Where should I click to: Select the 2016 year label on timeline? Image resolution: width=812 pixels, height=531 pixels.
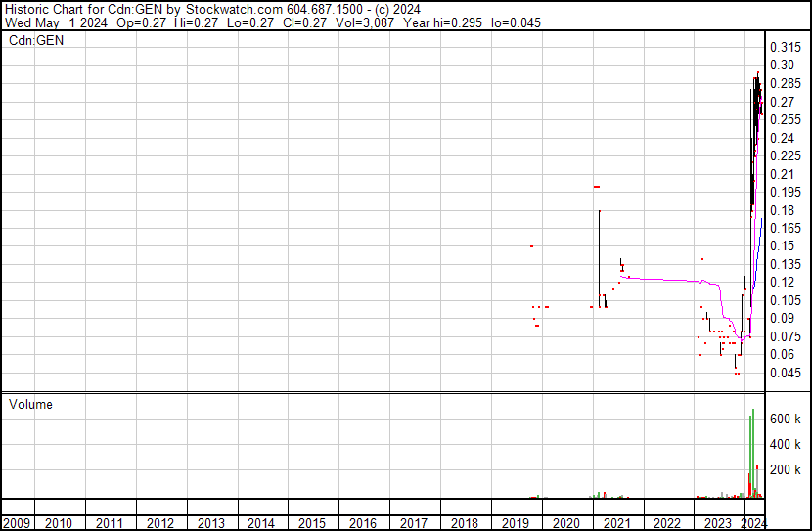[x=363, y=523]
